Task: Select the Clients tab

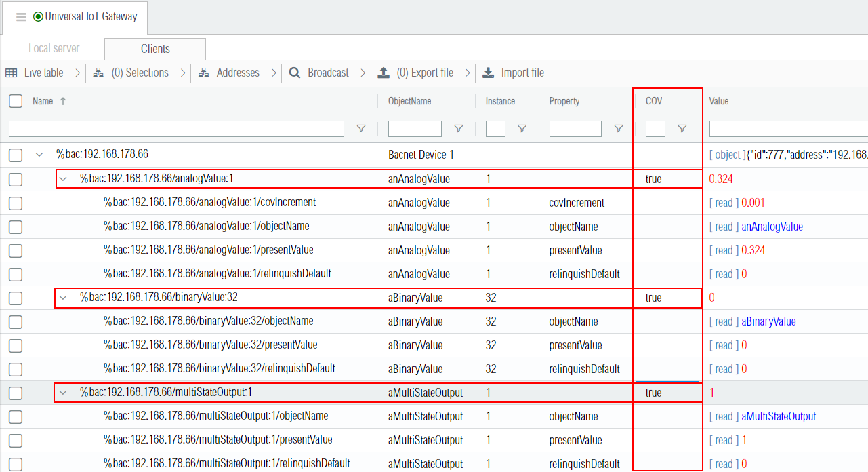Action: tap(155, 49)
